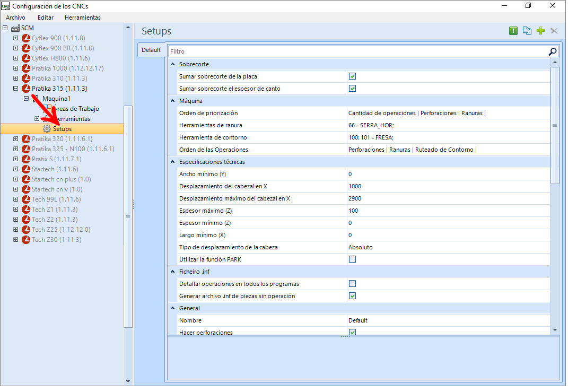This screenshot has height=392, width=568.
Task: Click Orden de las Operaciones value
Action: (449, 150)
